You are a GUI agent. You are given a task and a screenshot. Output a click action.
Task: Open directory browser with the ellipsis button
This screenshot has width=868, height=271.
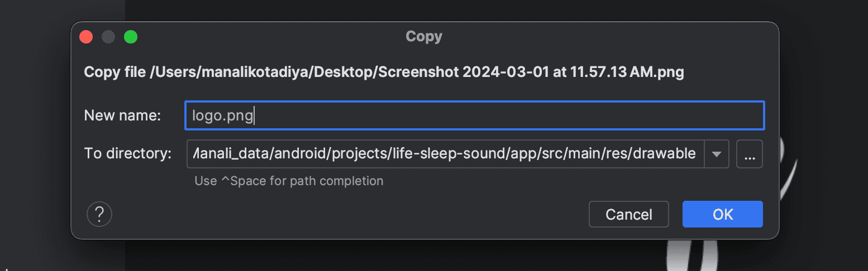[x=750, y=154]
